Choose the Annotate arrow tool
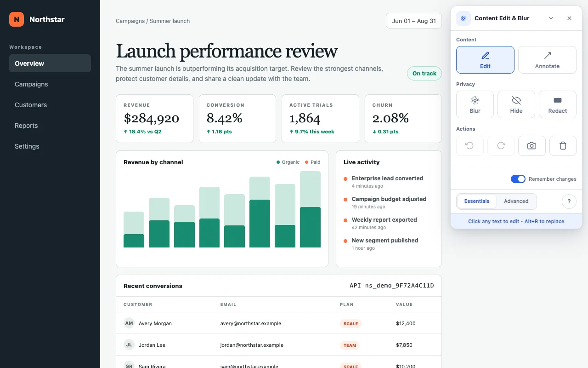 [x=547, y=60]
